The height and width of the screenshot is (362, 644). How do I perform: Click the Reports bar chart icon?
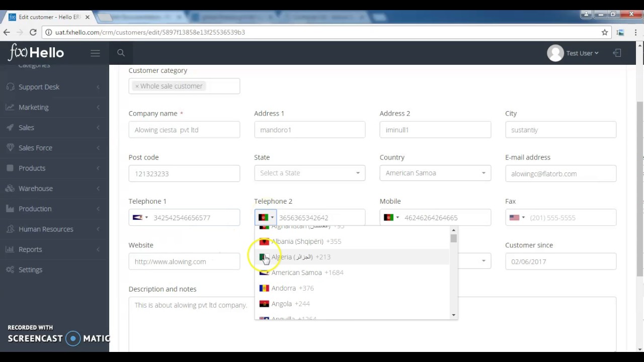click(10, 249)
